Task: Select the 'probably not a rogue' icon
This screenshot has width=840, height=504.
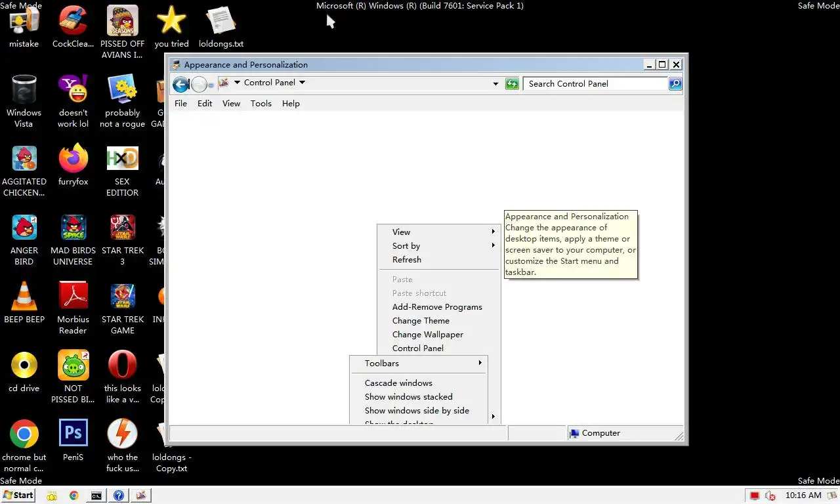Action: pyautogui.click(x=122, y=101)
